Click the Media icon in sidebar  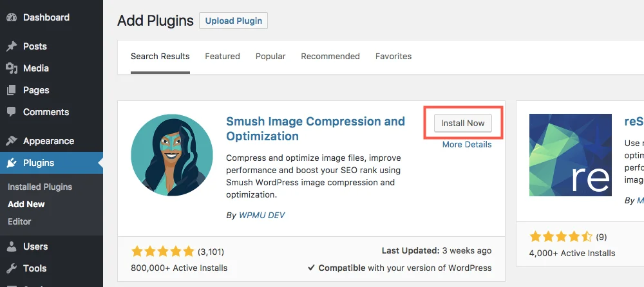tap(12, 68)
